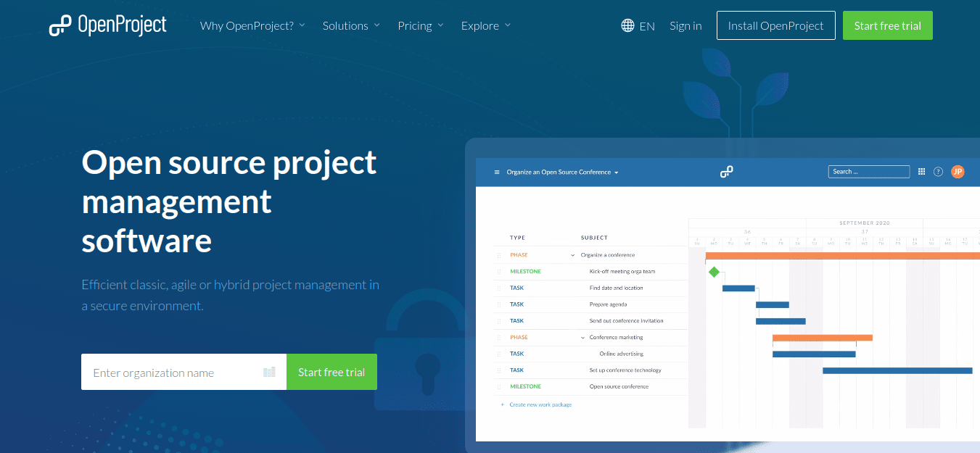The width and height of the screenshot is (980, 453).
Task: Click the globe language icon
Action: tap(628, 25)
